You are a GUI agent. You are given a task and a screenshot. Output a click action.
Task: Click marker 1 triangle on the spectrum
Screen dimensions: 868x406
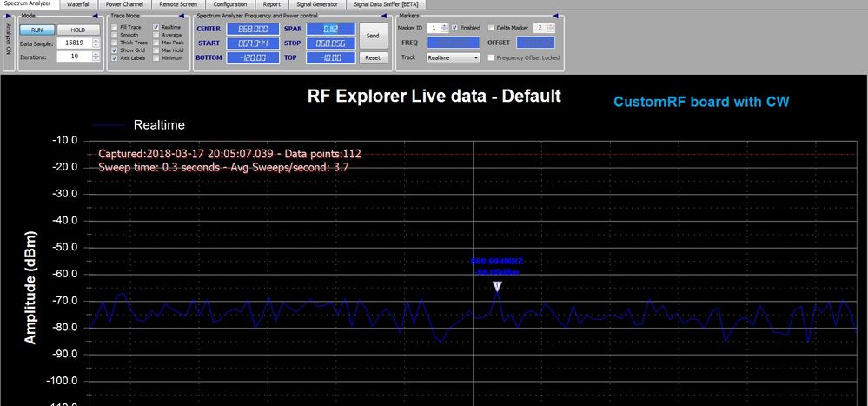pyautogui.click(x=497, y=286)
